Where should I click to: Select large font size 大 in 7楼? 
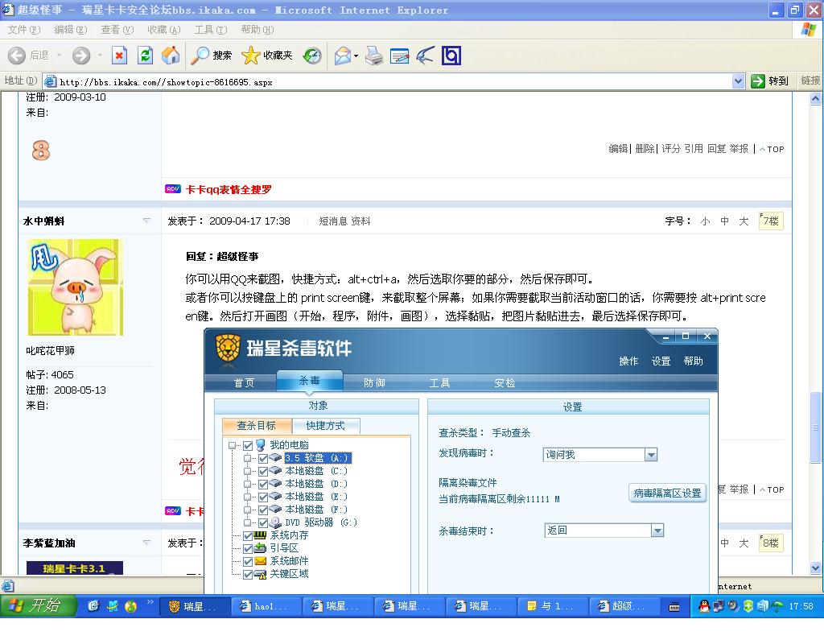click(744, 221)
